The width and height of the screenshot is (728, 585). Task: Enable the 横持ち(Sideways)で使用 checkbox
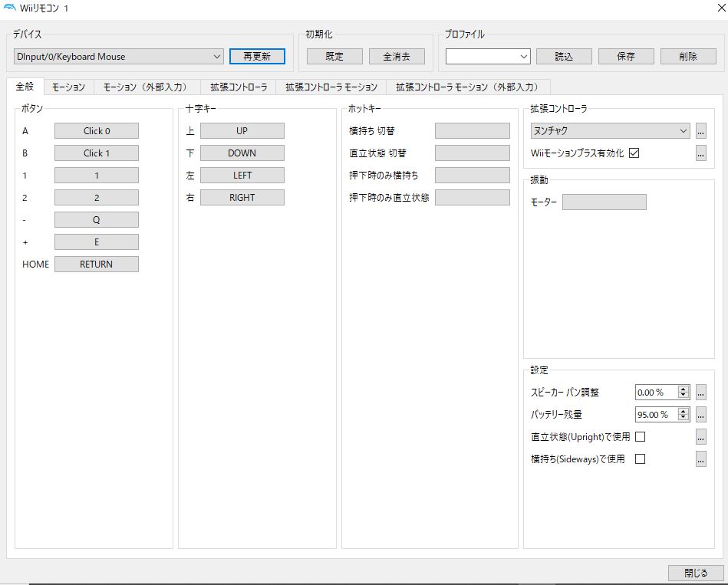tap(640, 459)
